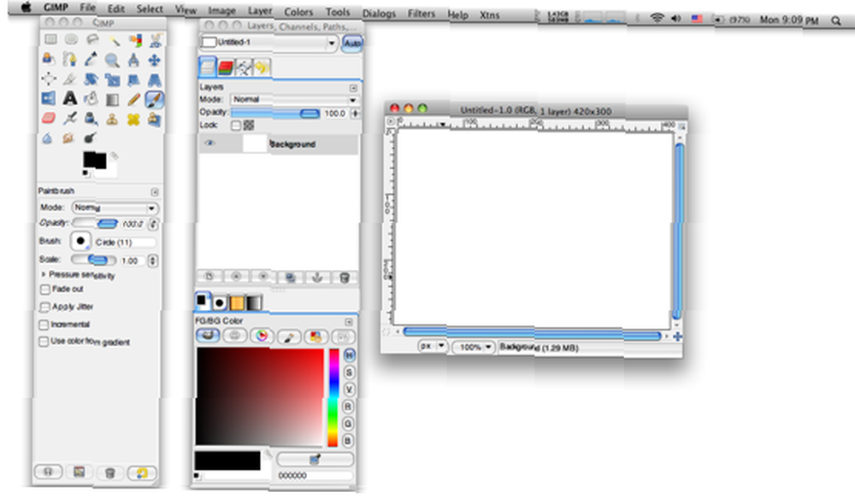The height and width of the screenshot is (504, 855).
Task: Select the Move tool
Action: point(154,60)
